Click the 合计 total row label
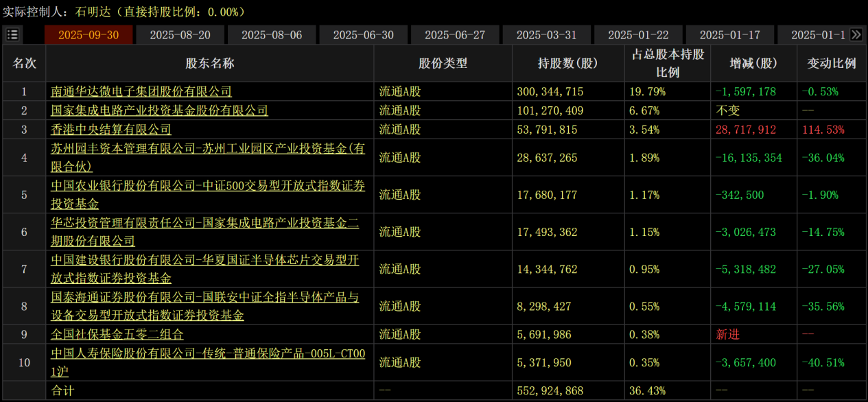The image size is (868, 402). click(x=62, y=391)
